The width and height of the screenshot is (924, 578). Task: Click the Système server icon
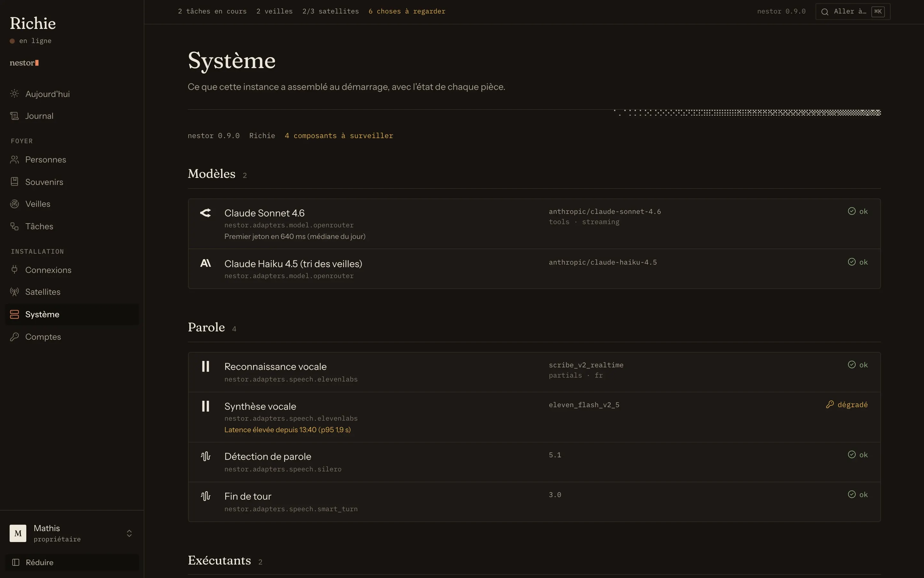point(14,314)
